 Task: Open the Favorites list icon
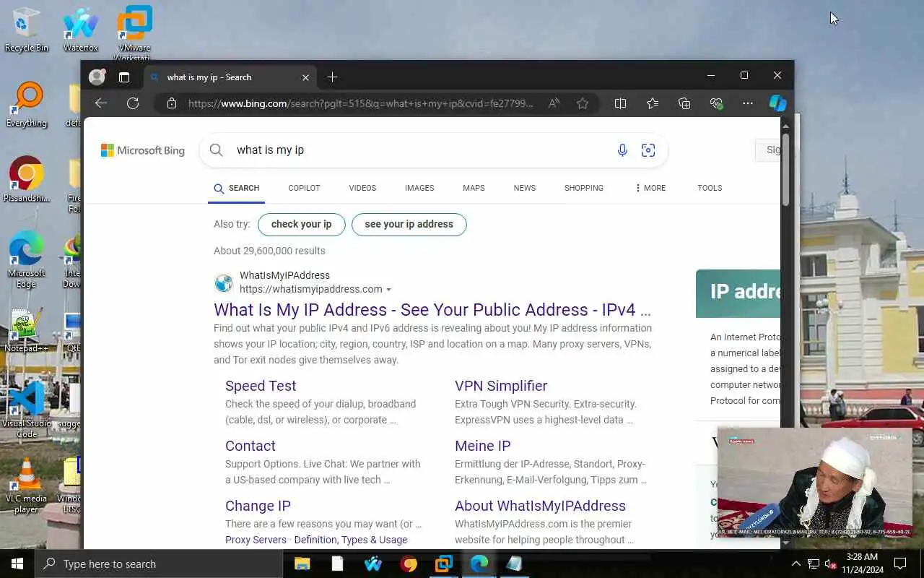click(653, 103)
